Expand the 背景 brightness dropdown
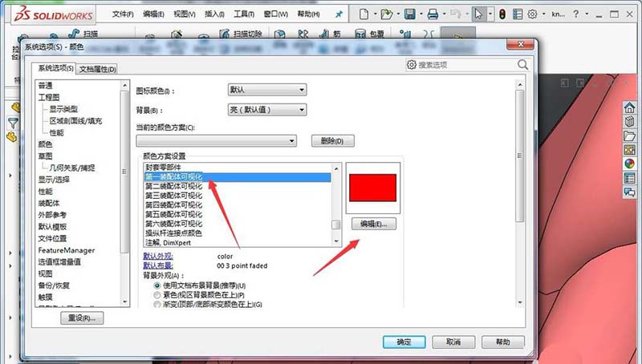 [x=267, y=110]
